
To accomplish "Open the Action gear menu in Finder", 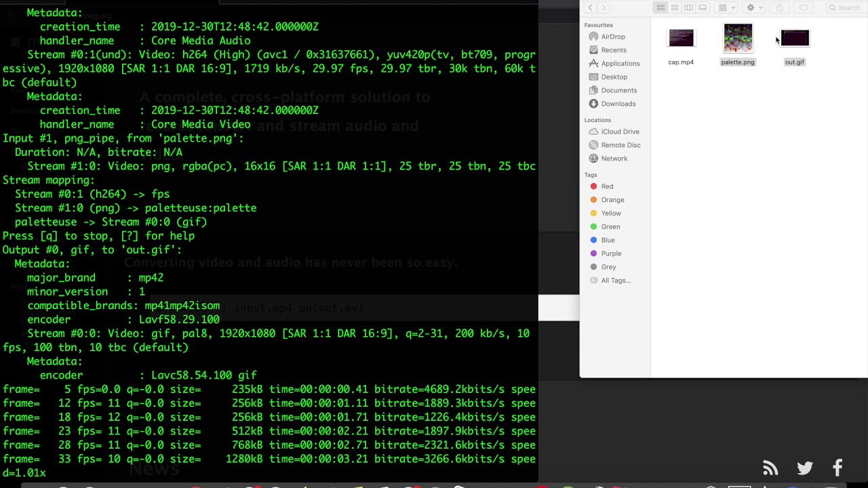I will (x=754, y=7).
